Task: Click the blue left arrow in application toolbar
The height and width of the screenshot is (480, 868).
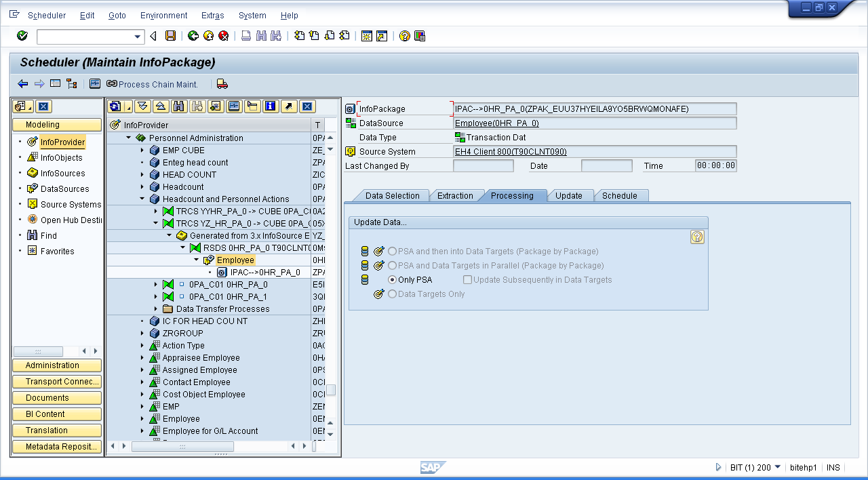Action: (23, 84)
